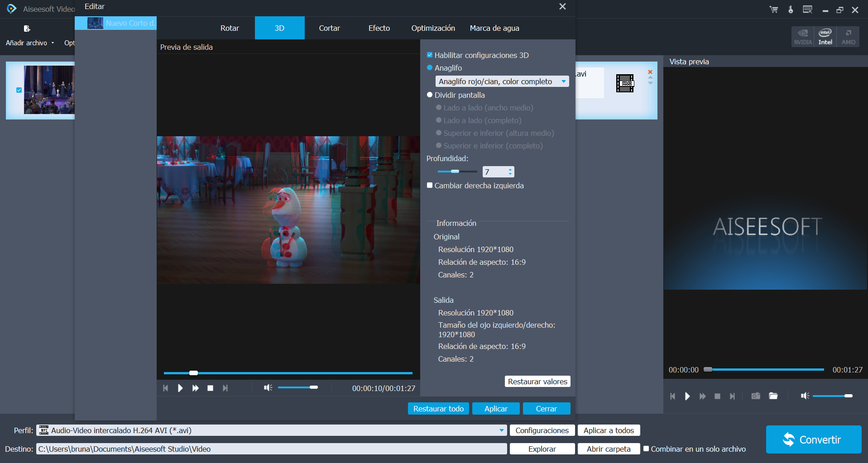868x463 pixels.
Task: Toggle Combinar en un solo archivo
Action: [x=646, y=449]
